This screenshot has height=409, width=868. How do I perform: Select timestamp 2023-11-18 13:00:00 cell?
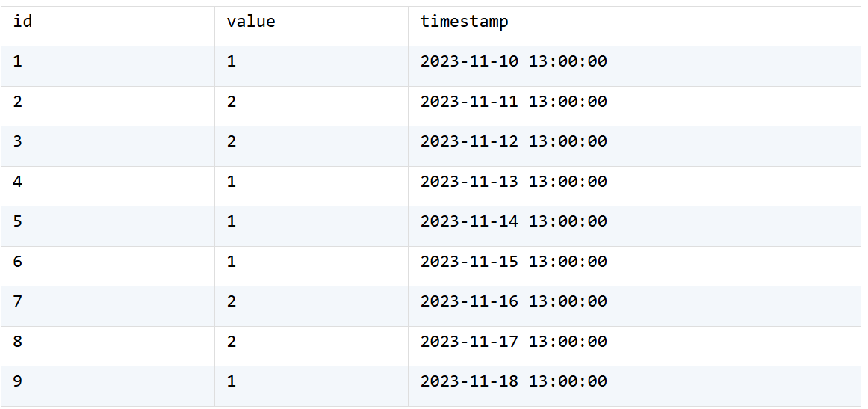click(x=634, y=387)
